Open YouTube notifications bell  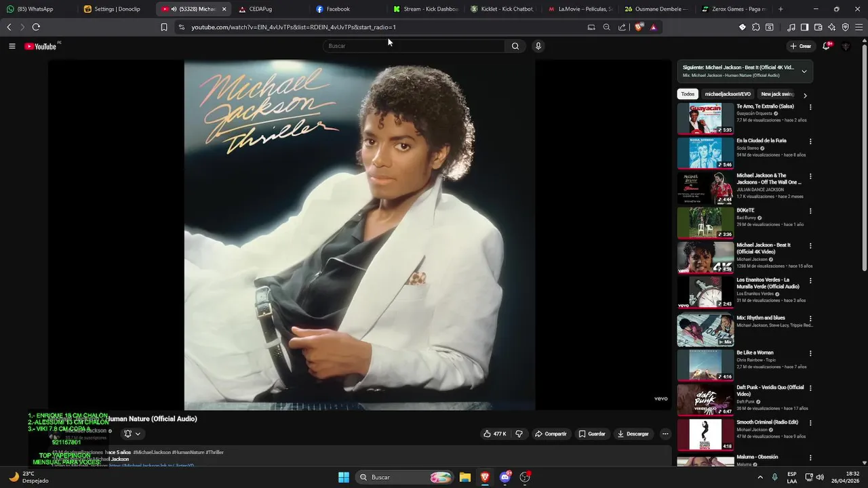[x=826, y=46]
